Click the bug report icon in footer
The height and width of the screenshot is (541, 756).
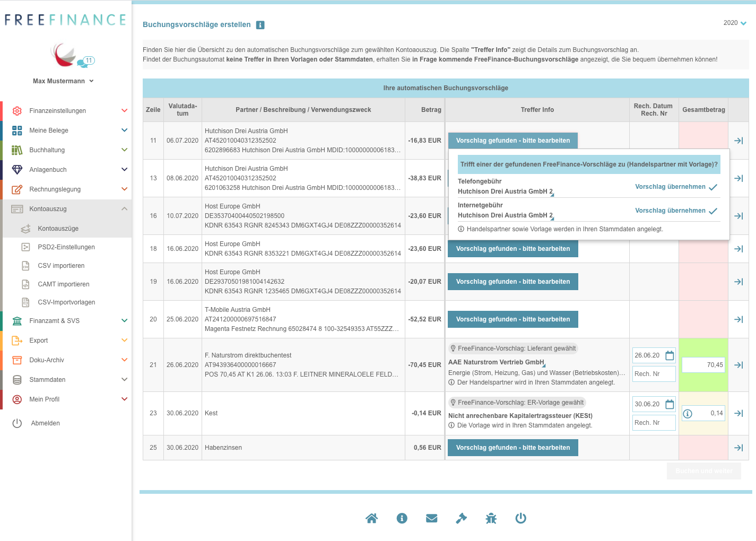pyautogui.click(x=491, y=518)
